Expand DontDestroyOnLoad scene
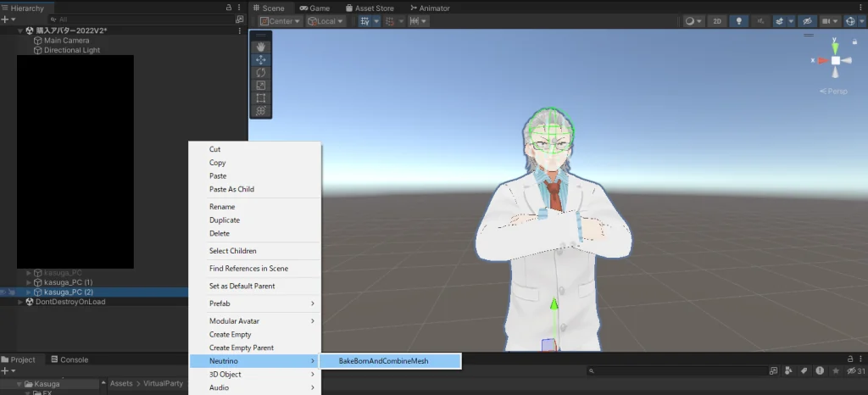The height and width of the screenshot is (395, 868). click(x=20, y=302)
